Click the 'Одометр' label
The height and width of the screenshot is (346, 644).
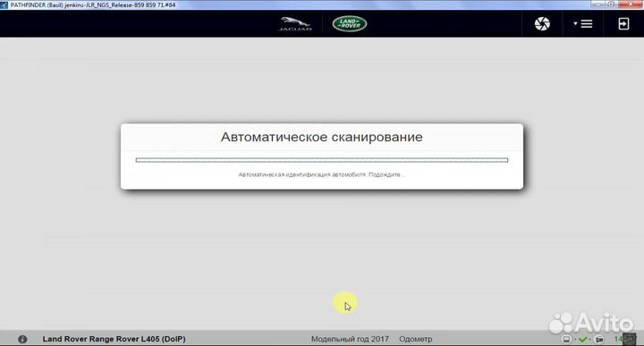click(x=416, y=339)
